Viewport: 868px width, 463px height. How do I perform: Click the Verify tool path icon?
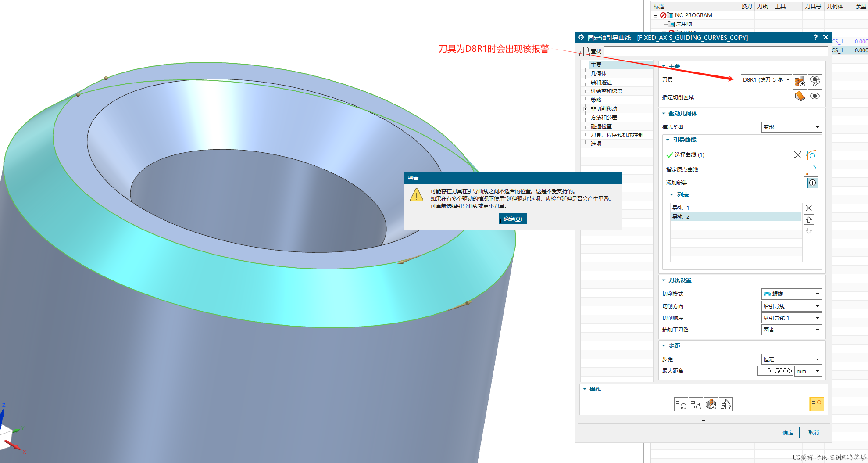711,404
